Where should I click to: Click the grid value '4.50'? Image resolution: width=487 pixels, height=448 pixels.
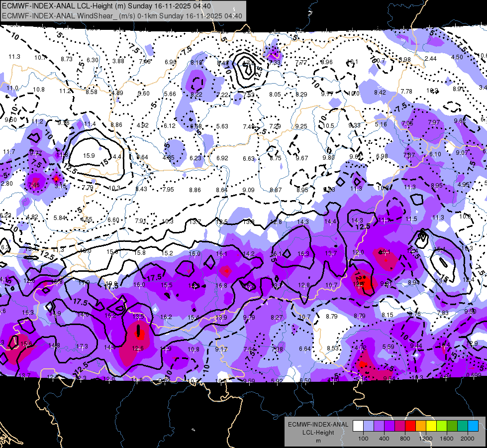457,57
